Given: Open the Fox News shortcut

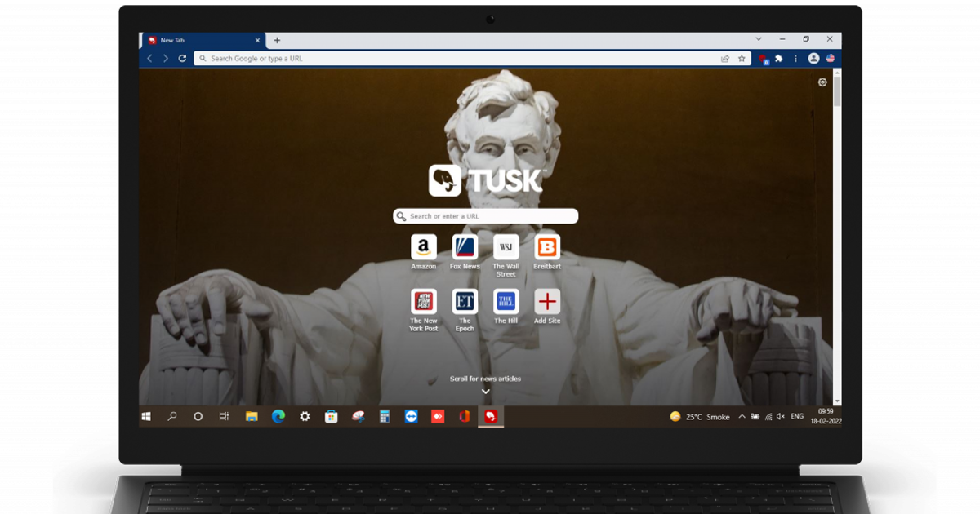Looking at the screenshot, I should [465, 247].
